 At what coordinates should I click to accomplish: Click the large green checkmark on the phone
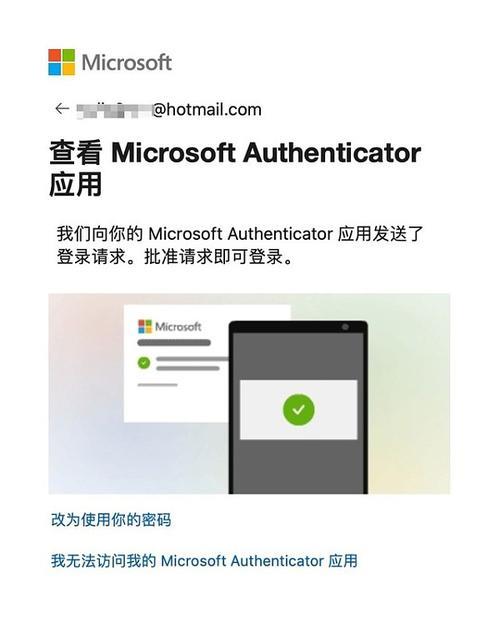click(x=299, y=410)
